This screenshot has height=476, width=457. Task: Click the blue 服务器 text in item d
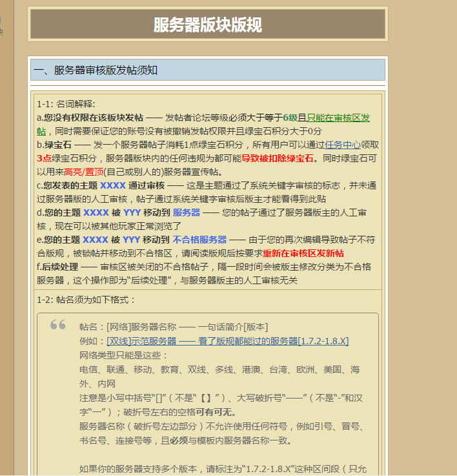coord(186,212)
